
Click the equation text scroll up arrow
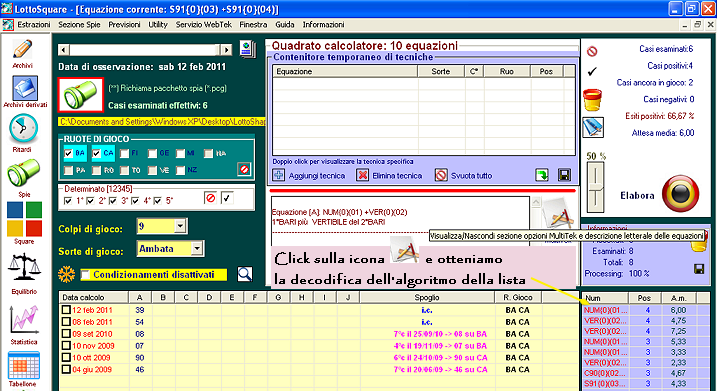[536, 201]
